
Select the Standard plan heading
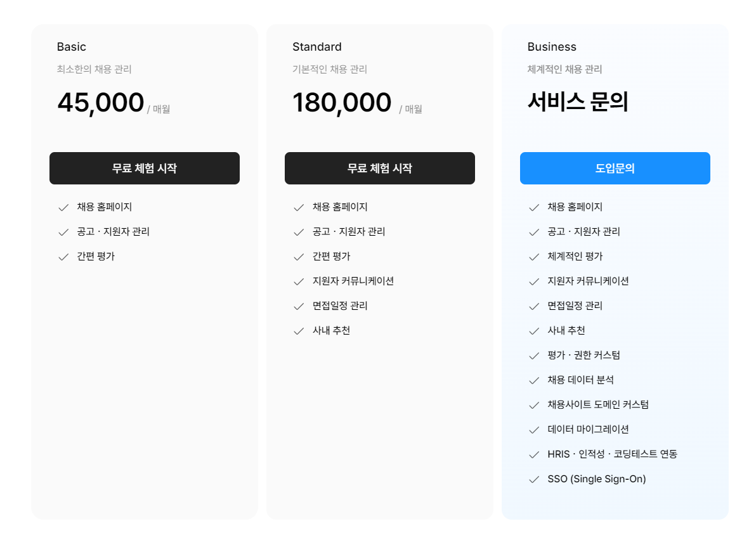click(316, 46)
